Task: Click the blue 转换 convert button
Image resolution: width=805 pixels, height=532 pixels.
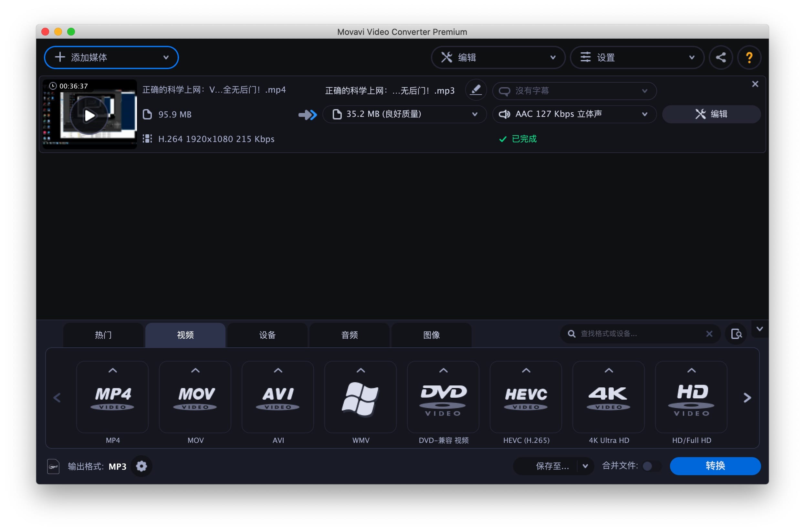Action: click(715, 466)
